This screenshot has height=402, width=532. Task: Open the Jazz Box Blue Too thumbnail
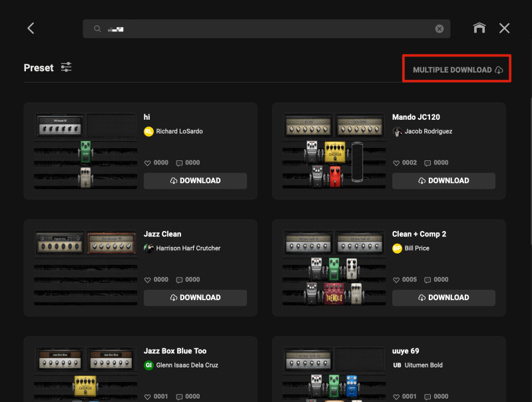pyautogui.click(x=85, y=374)
